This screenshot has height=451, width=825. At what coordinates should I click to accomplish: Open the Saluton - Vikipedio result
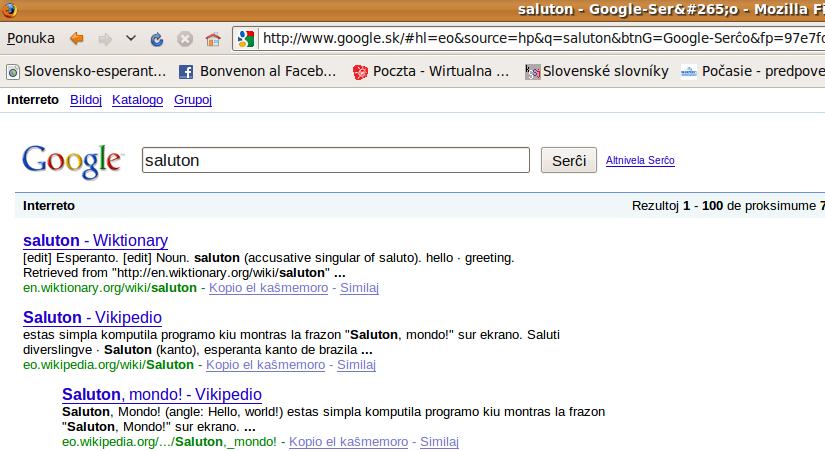(92, 317)
